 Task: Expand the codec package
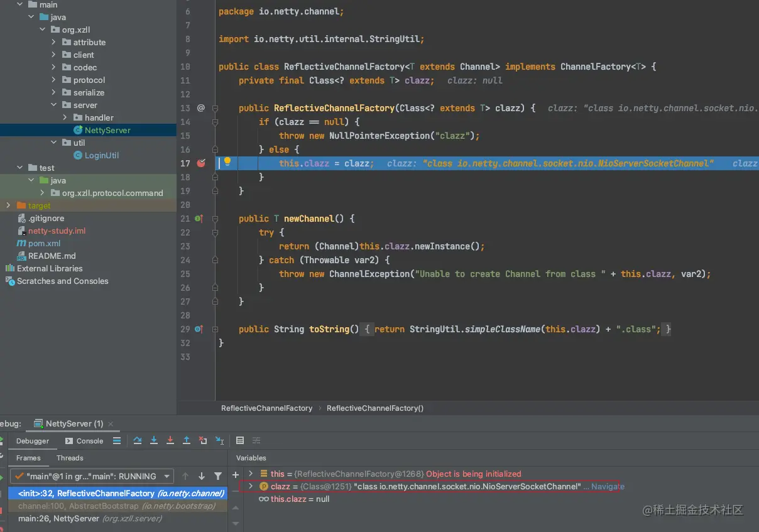tap(54, 67)
